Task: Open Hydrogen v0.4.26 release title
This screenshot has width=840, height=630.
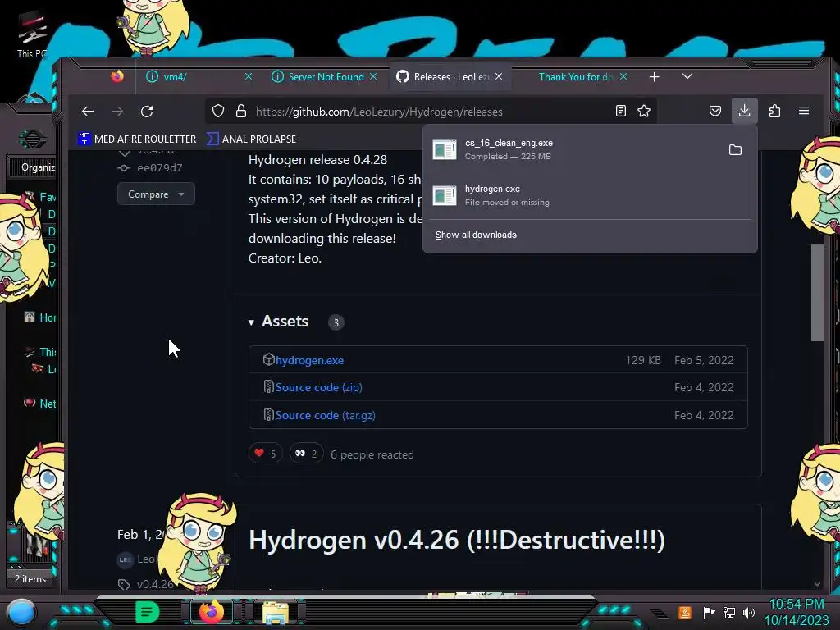Action: point(456,540)
